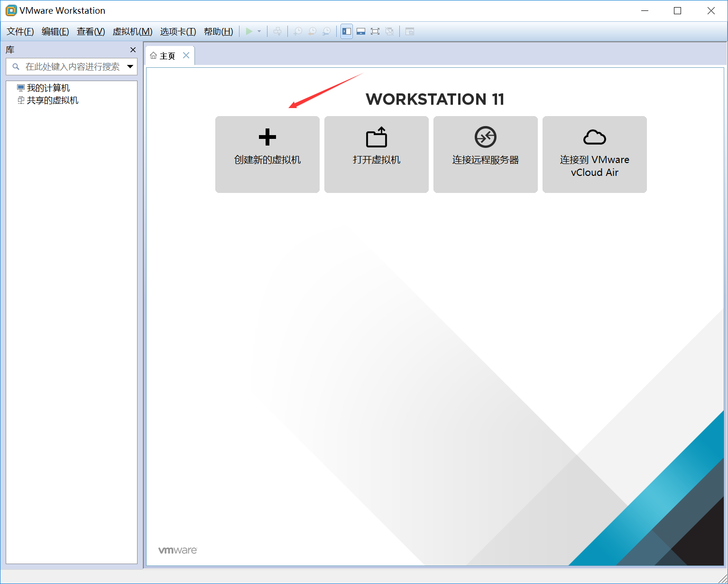728x584 pixels.
Task: Open the 文件(F) menu
Action: click(x=20, y=31)
